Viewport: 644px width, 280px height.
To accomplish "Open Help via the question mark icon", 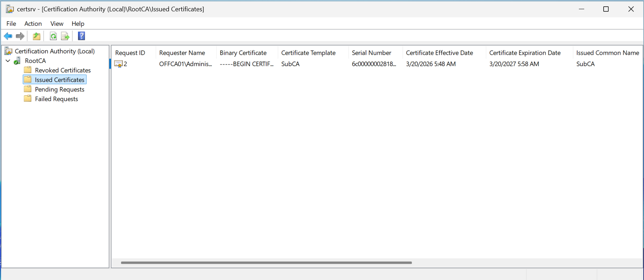I will pos(81,36).
